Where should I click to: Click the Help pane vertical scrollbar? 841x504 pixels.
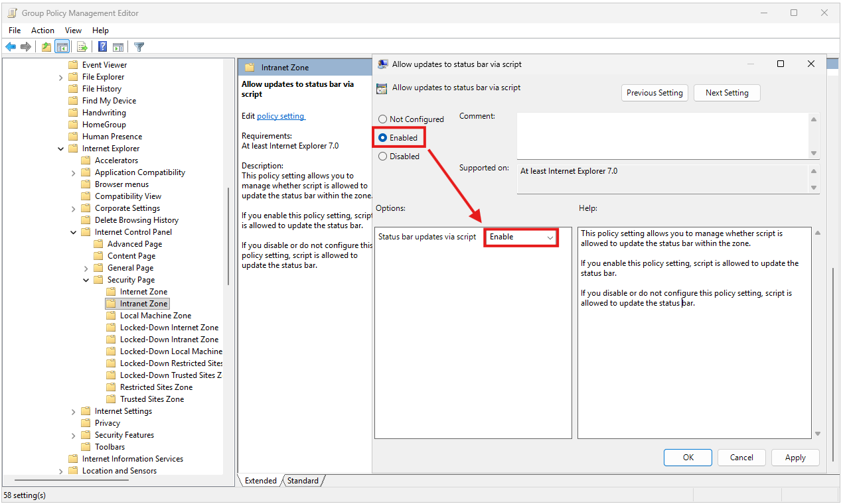point(817,332)
